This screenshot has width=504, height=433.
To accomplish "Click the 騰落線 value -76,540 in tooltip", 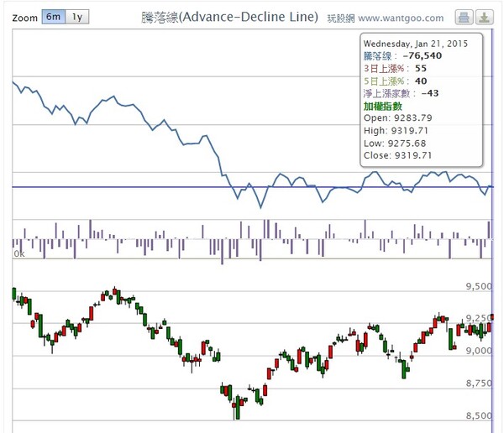I will 421,55.
